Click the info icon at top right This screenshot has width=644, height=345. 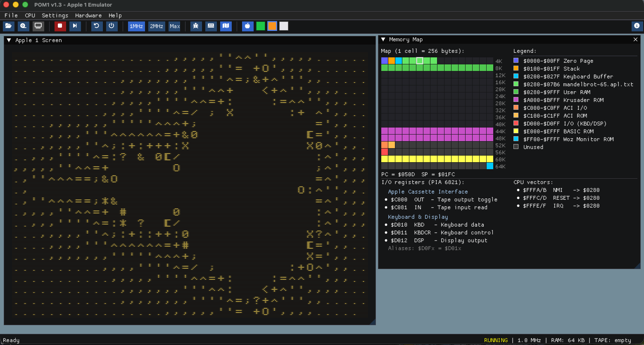tap(637, 26)
